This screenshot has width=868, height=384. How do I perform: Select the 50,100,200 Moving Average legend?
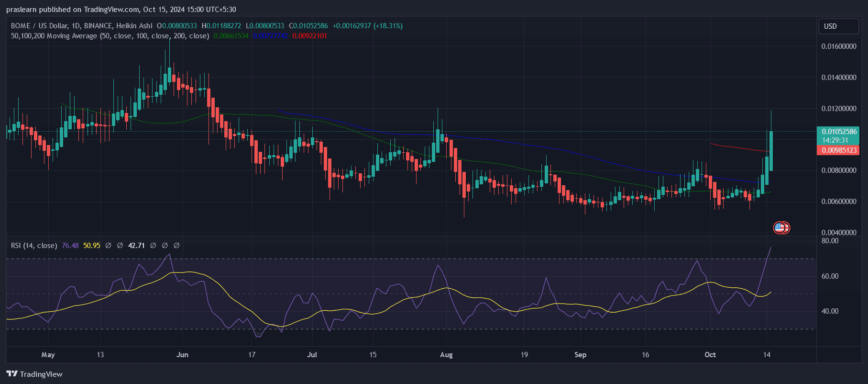point(110,36)
